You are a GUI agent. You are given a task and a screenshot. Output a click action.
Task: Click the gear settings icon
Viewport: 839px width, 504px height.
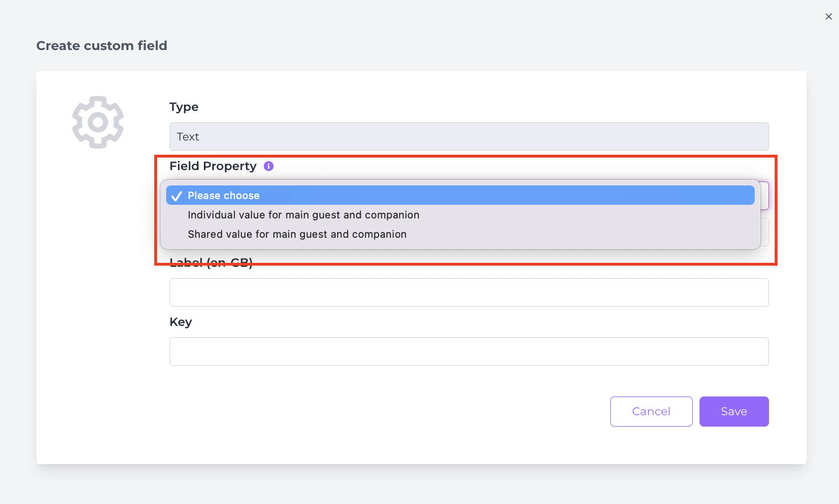coord(98,122)
